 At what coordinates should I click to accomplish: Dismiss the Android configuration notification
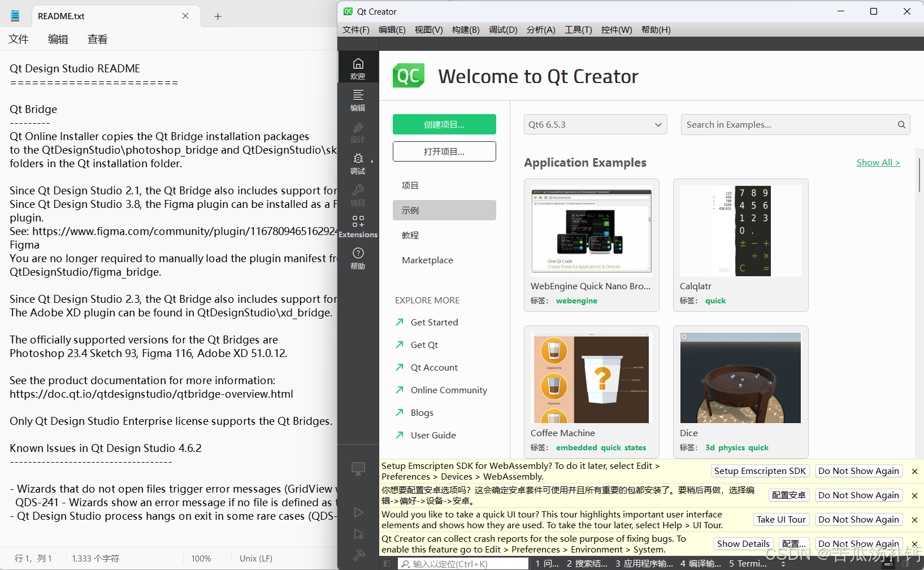pos(914,495)
